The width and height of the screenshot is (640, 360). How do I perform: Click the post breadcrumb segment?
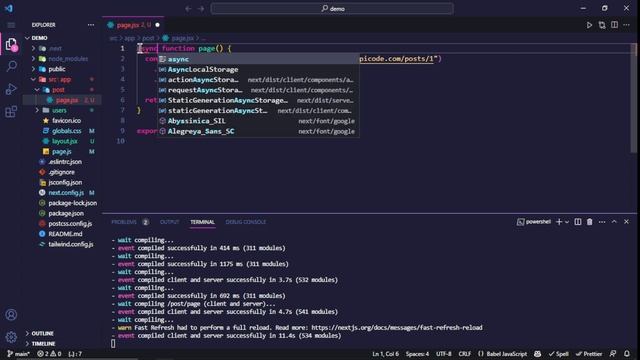point(148,38)
